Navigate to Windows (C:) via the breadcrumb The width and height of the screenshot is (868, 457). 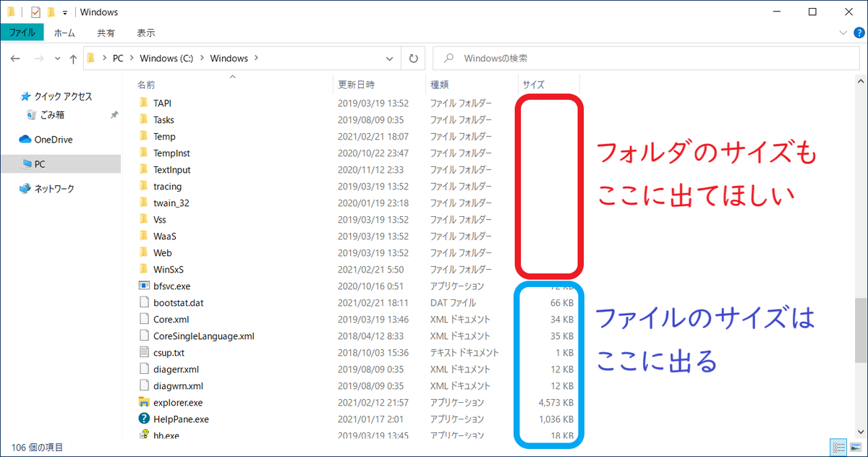click(167, 58)
